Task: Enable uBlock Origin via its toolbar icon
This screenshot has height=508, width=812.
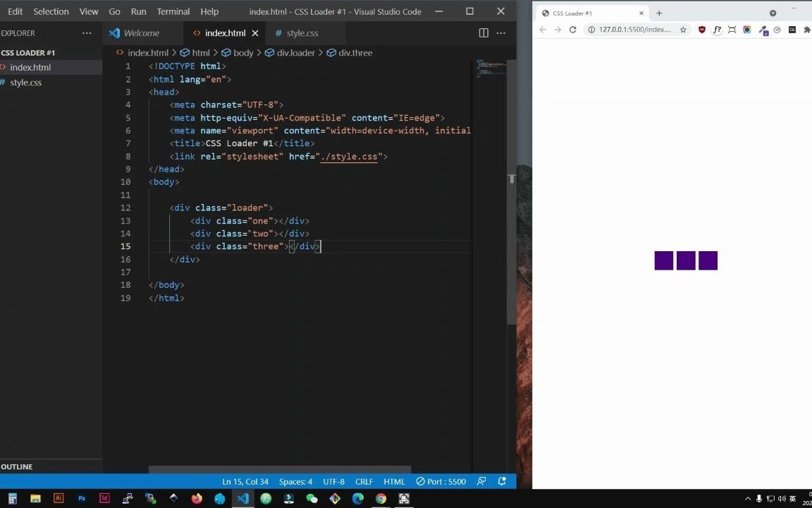Action: click(x=702, y=30)
